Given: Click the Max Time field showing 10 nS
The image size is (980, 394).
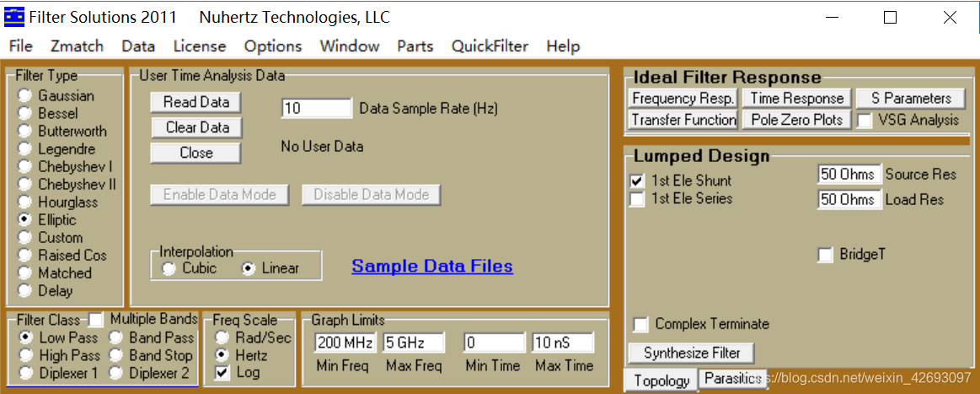Looking at the screenshot, I should coord(563,343).
